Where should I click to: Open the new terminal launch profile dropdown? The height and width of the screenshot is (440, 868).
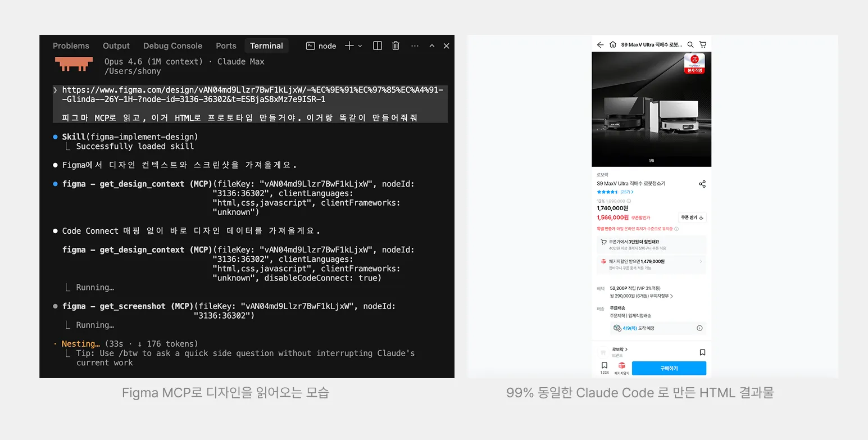(x=360, y=46)
